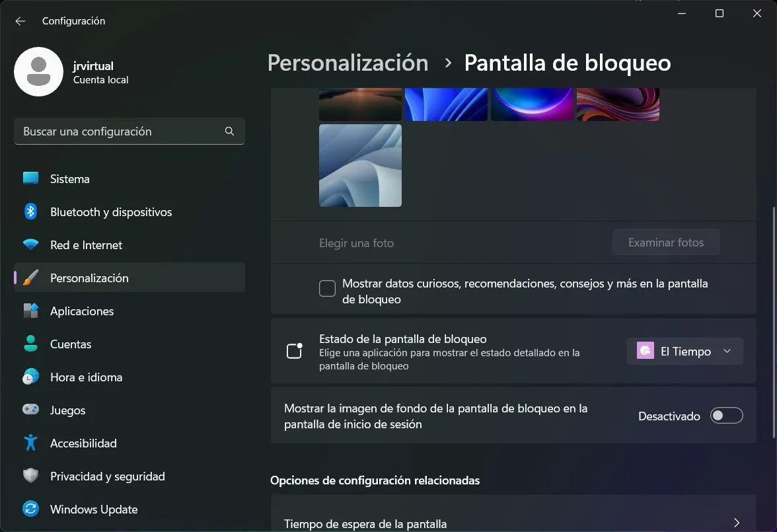Viewport: 777px width, 532px height.
Task: Click the Windows Update sync icon
Action: pyautogui.click(x=30, y=509)
